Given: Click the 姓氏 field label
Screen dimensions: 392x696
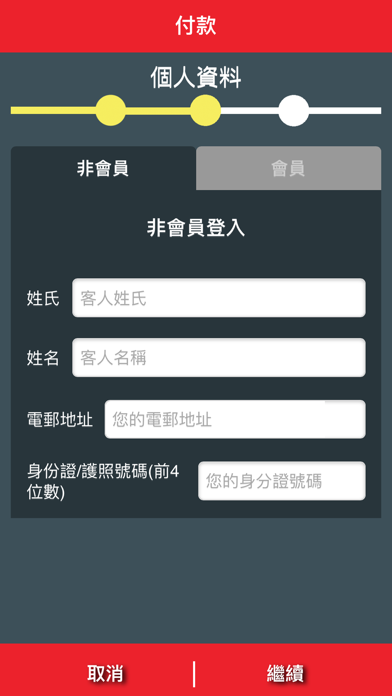Looking at the screenshot, I should coord(43,298).
